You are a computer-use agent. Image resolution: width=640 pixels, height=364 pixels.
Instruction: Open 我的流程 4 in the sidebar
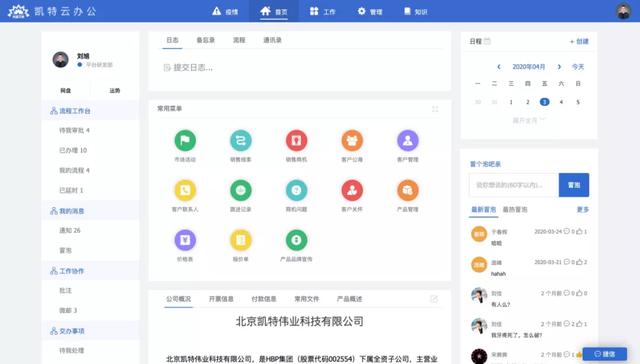click(74, 170)
